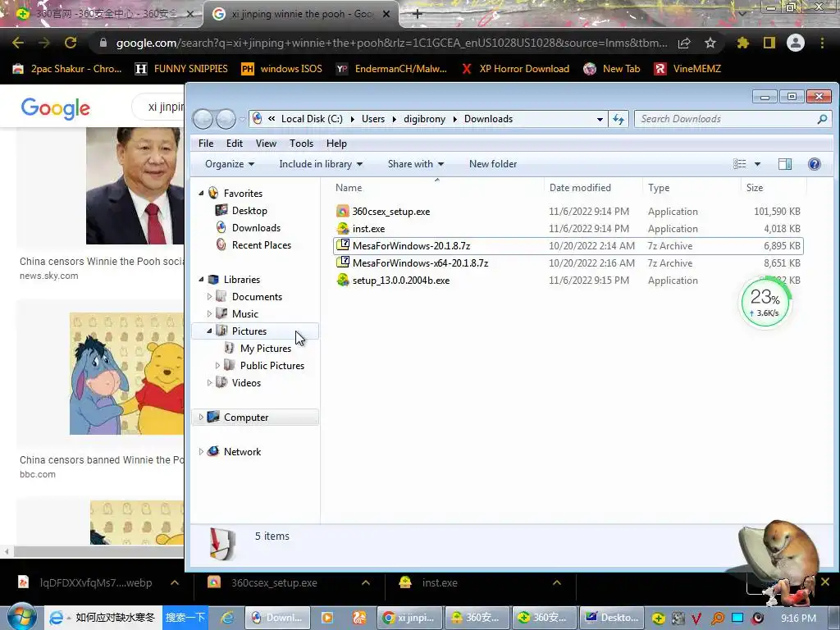Collapse the Pictures library node
The width and height of the screenshot is (840, 630).
click(209, 331)
